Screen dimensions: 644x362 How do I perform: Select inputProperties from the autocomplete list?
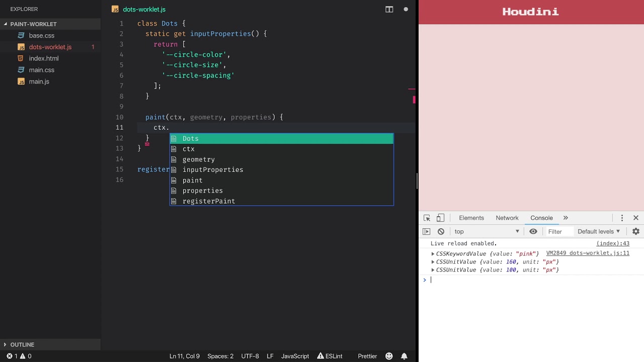(213, 170)
